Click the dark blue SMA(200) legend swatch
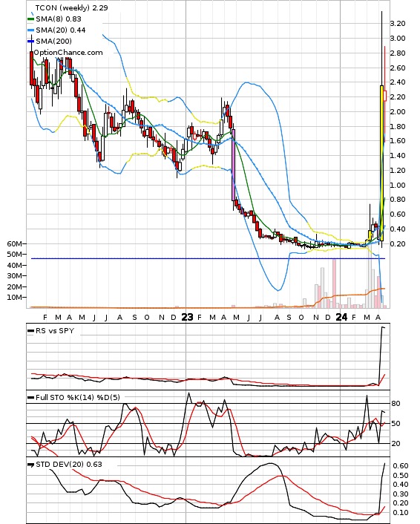The height and width of the screenshot is (524, 420). [30, 41]
